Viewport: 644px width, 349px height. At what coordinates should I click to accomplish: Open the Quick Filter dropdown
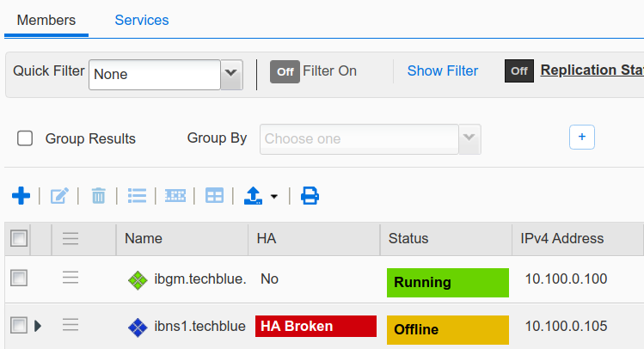[231, 75]
